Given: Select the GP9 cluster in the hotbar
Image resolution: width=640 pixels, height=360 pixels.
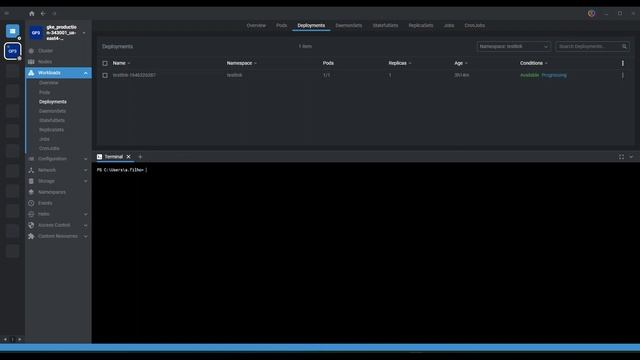Looking at the screenshot, I should [x=12, y=51].
